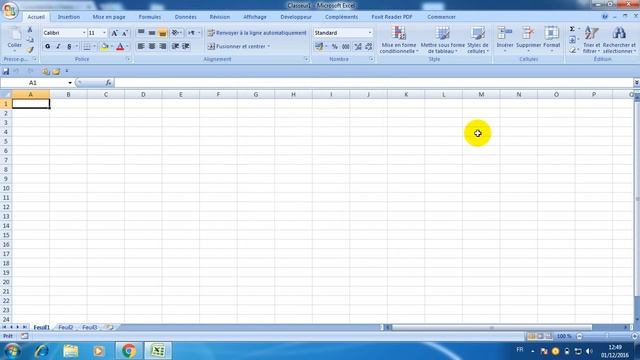The image size is (640, 360).
Task: Click the fx insert function button
Action: [x=108, y=83]
